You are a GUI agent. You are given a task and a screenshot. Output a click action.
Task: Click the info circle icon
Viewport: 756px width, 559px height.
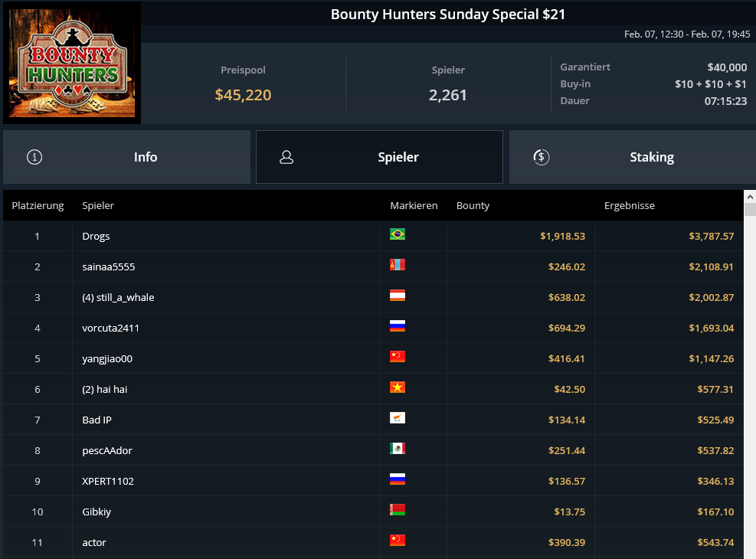34,157
